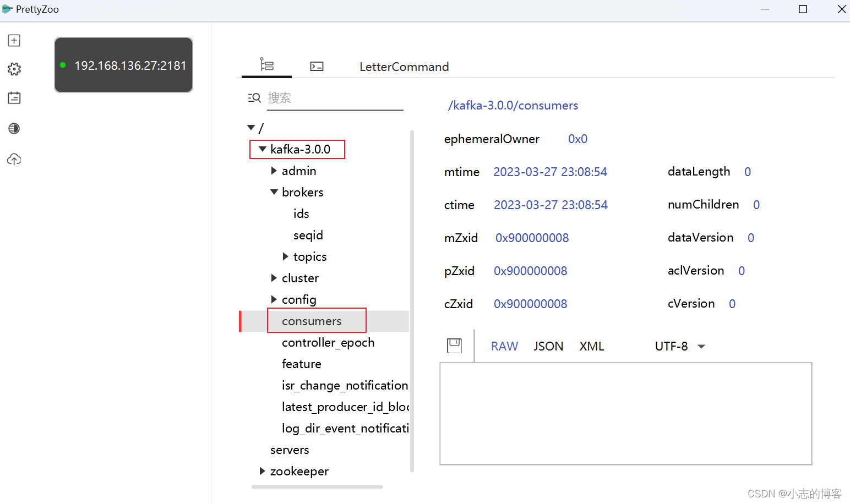The height and width of the screenshot is (504, 850).
Task: Click the tree horizontal scrollbar
Action: pos(317,487)
